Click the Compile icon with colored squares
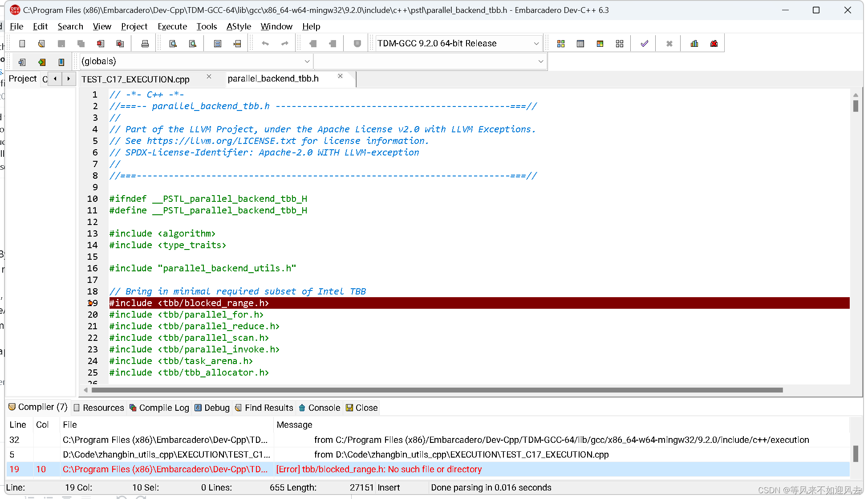The image size is (868, 499). (561, 44)
